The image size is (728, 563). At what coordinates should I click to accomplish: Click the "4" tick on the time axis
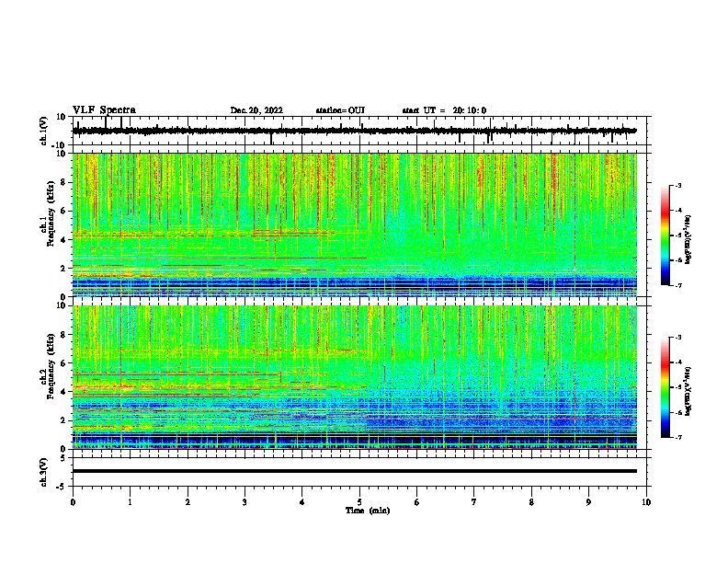(x=301, y=502)
